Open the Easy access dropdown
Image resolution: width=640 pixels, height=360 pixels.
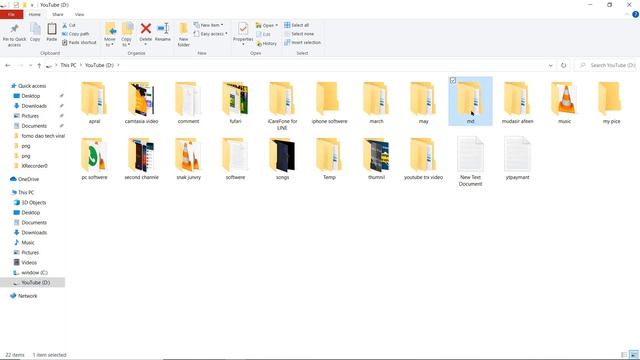(211, 34)
